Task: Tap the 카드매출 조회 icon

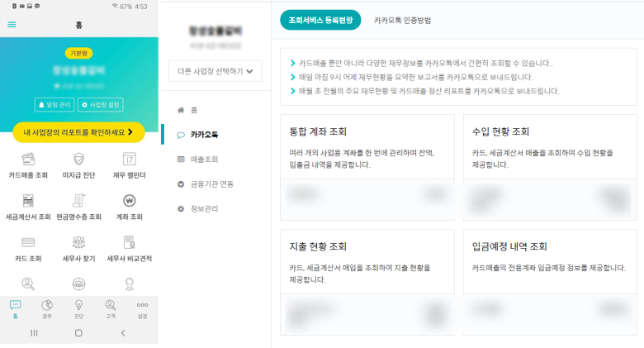Action: 28,159
